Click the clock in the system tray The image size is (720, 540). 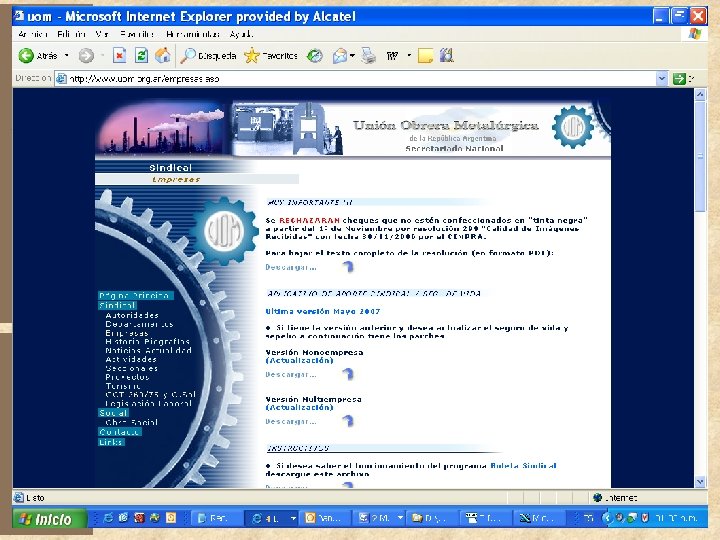(676, 518)
